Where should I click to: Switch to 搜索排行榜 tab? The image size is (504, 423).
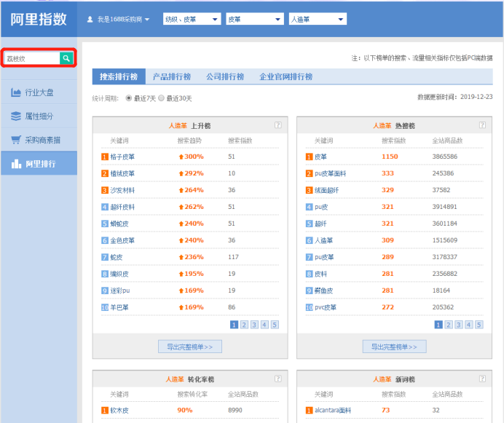[119, 76]
